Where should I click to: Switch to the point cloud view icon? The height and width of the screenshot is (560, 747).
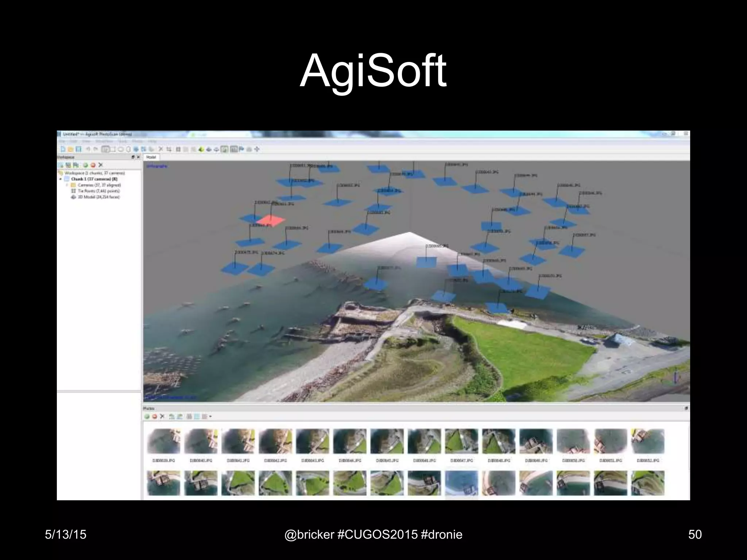[x=178, y=149]
